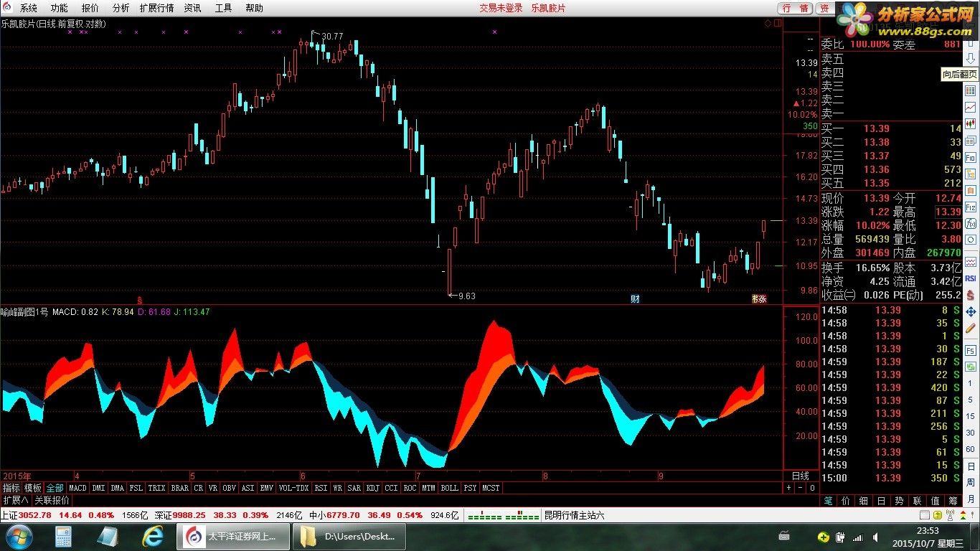Open the Windows Start menu

18,537
